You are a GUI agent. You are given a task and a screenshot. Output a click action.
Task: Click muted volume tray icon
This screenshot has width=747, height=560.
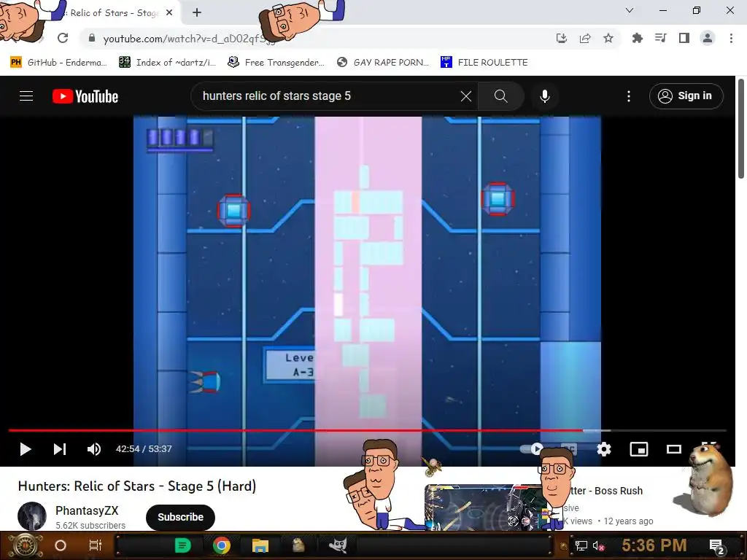coord(598,546)
